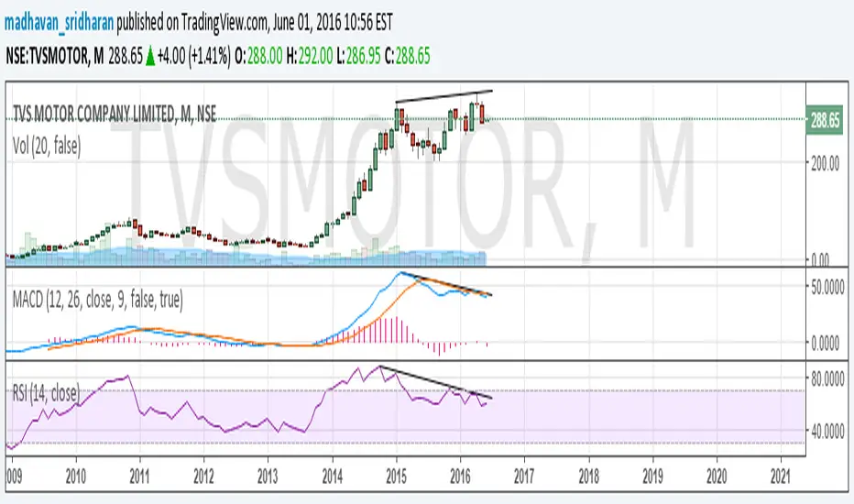
Task: Click the 2014 label on time axis
Action: click(x=333, y=477)
